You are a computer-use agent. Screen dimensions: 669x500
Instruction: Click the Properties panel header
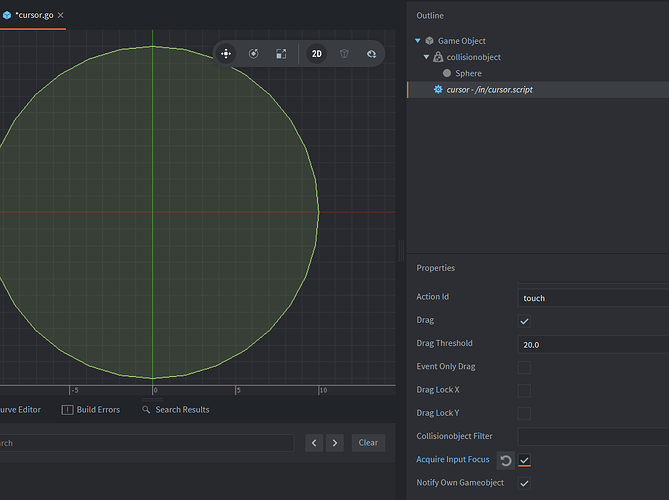point(436,268)
